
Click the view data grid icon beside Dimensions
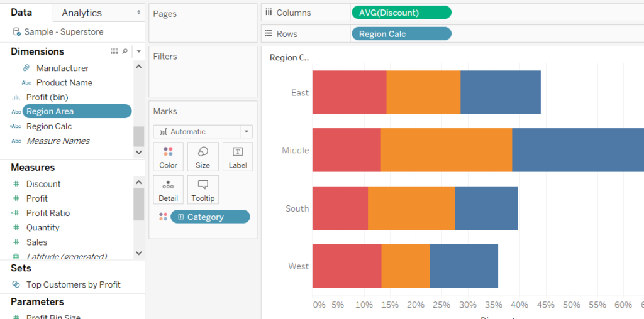pos(114,51)
